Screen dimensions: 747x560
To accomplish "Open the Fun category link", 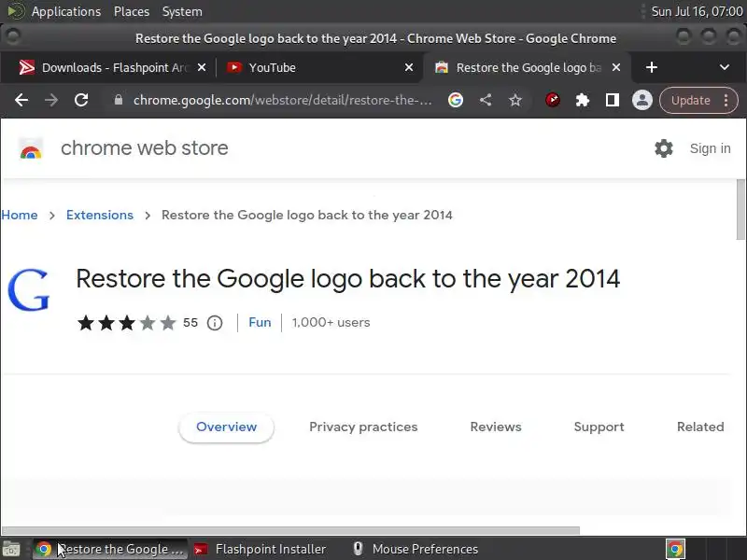I will point(260,322).
